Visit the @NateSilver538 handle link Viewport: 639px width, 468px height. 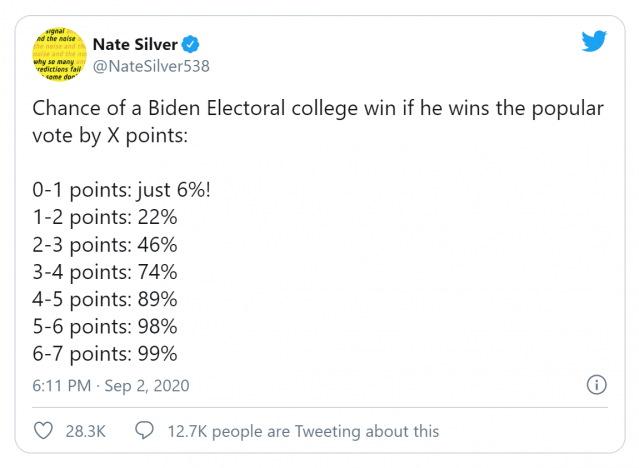[151, 66]
